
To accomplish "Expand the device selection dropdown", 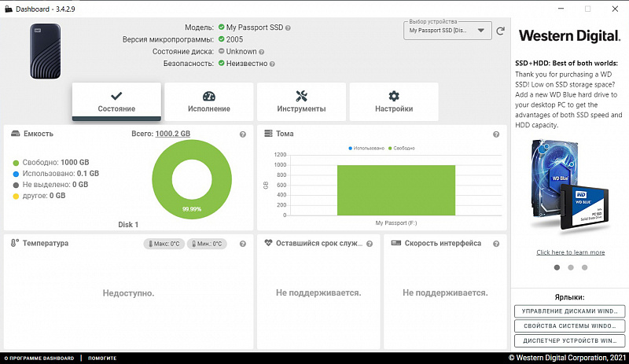I will click(447, 31).
